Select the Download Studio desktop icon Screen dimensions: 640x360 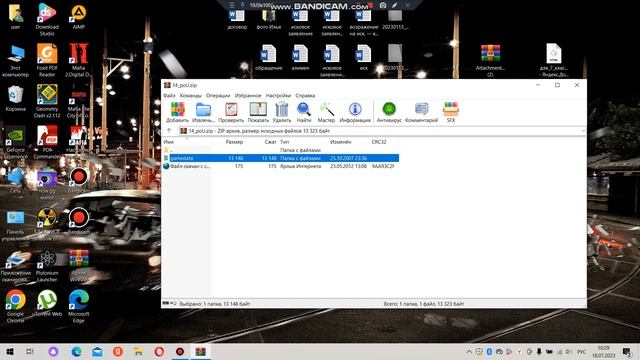(x=47, y=20)
